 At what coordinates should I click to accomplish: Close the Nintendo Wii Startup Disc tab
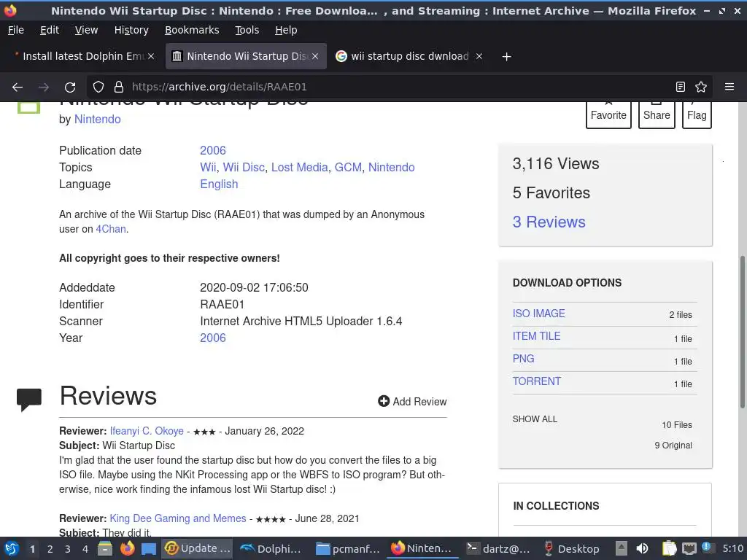tap(315, 56)
